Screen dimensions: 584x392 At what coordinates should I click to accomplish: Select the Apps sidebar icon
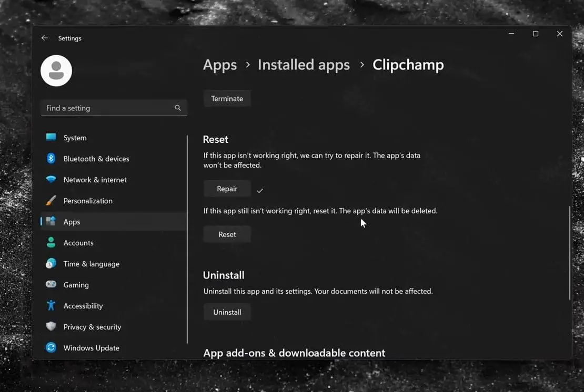pos(52,221)
